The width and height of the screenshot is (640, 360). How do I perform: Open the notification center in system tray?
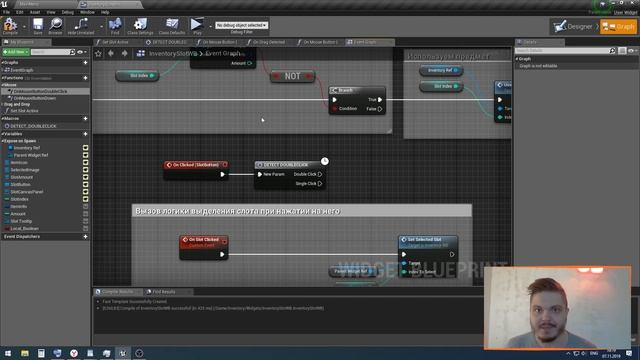[x=629, y=353]
